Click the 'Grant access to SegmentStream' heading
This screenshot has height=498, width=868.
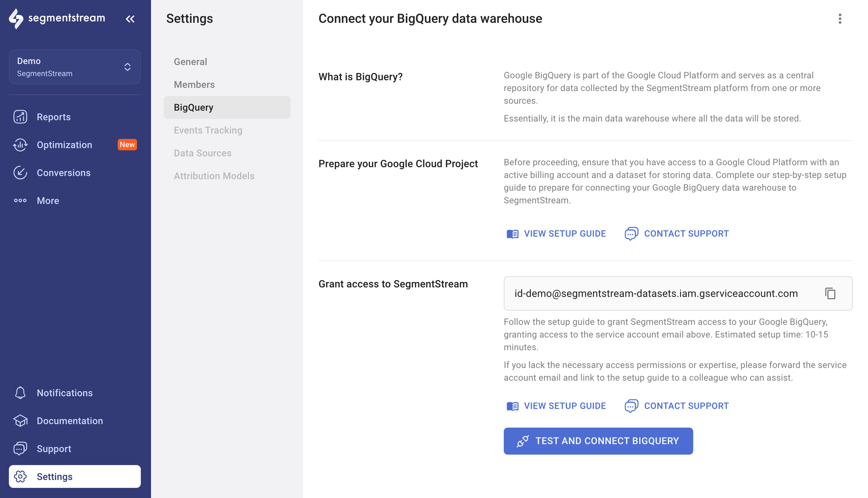pos(393,284)
